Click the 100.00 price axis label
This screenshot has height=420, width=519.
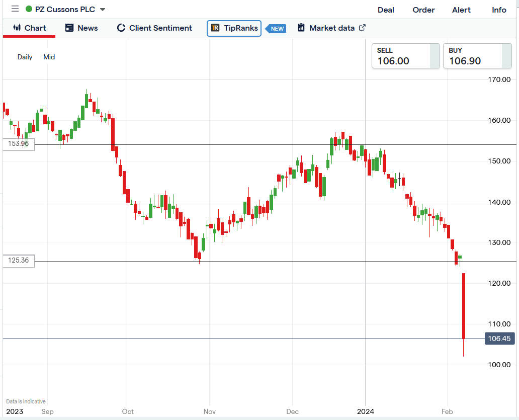coord(499,364)
